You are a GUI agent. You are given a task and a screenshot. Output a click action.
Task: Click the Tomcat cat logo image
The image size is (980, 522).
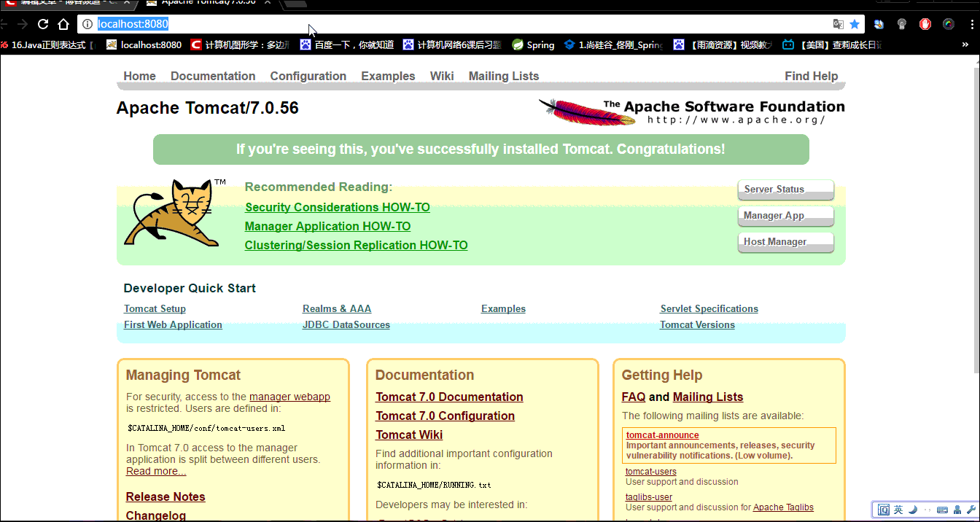coord(172,213)
